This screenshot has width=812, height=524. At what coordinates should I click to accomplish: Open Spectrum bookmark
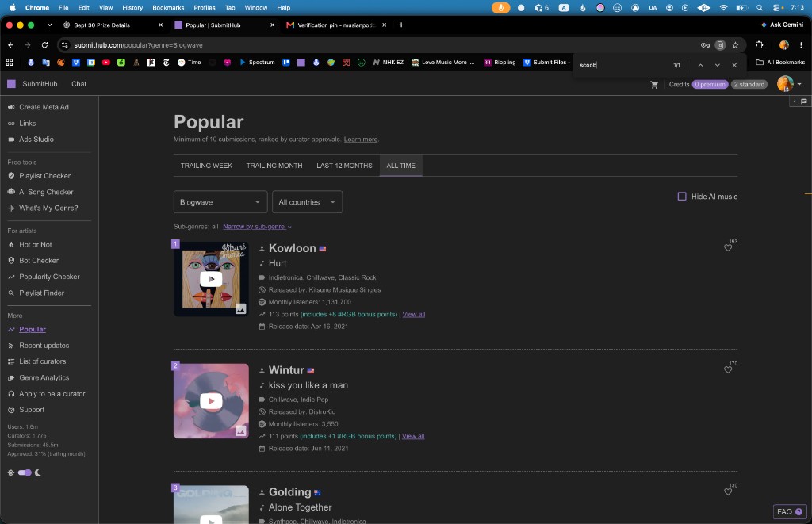(257, 62)
